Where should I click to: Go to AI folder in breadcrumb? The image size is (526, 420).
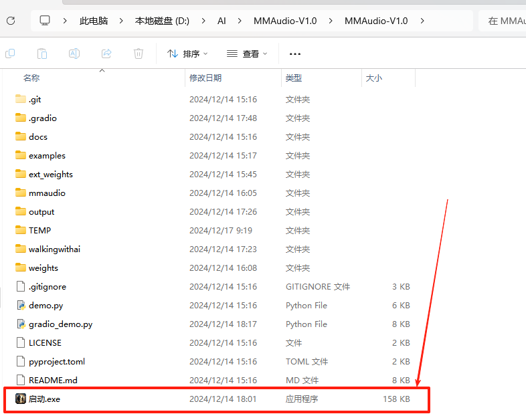click(222, 21)
